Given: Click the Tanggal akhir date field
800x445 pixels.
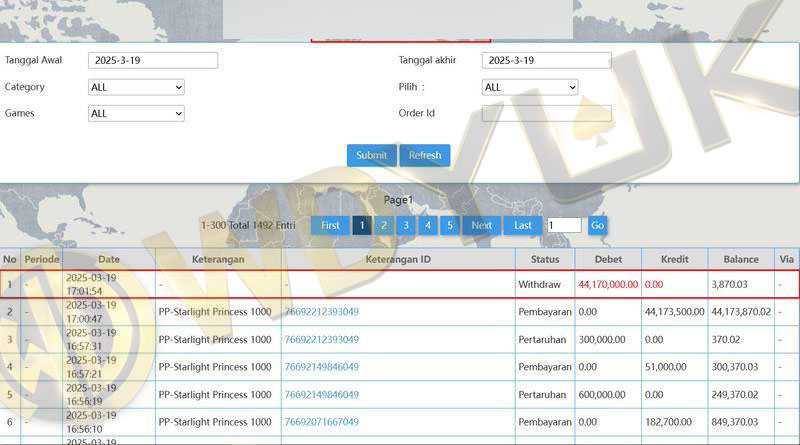Looking at the screenshot, I should tap(546, 60).
